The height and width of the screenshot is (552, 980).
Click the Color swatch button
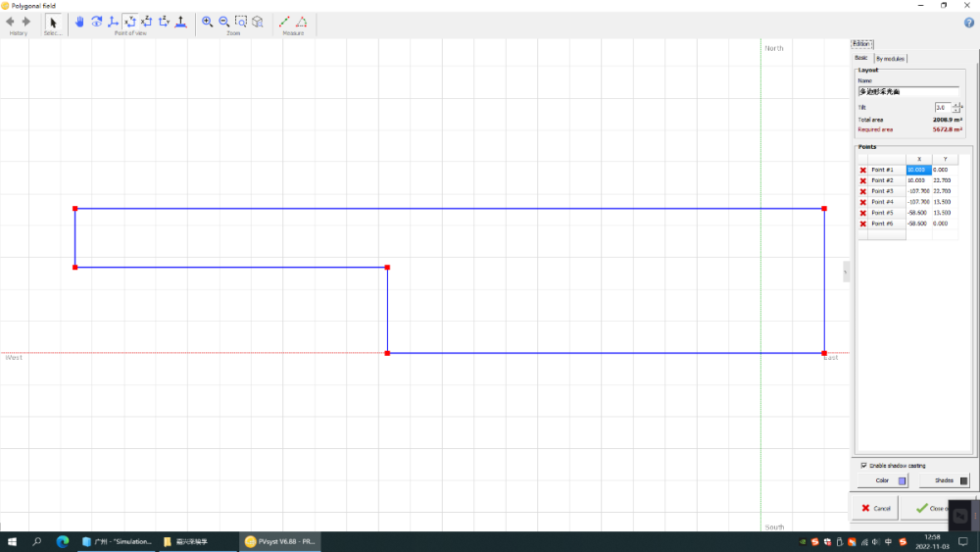click(888, 480)
